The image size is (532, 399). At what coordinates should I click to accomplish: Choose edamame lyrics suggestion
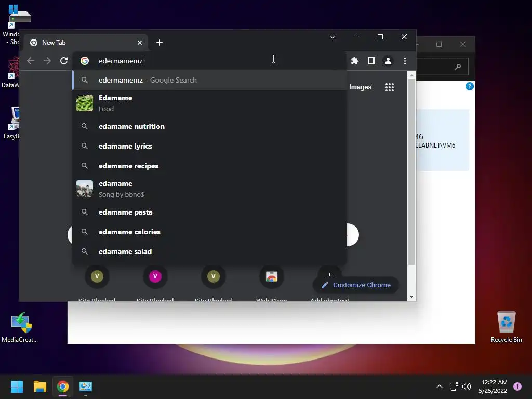pyautogui.click(x=210, y=146)
